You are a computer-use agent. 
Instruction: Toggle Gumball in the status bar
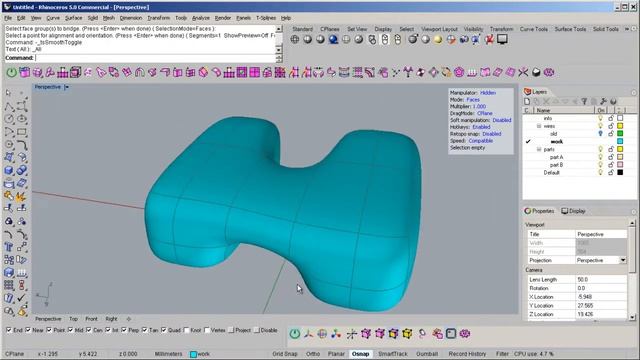pyautogui.click(x=427, y=354)
